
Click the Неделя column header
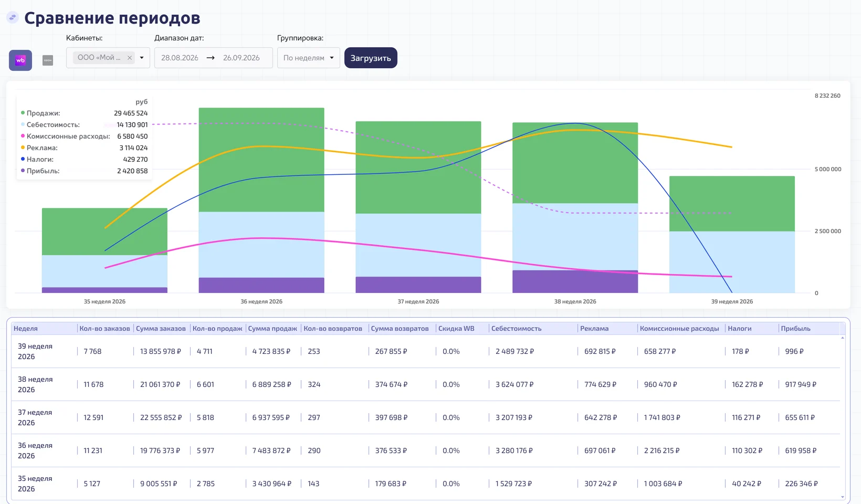(x=26, y=329)
